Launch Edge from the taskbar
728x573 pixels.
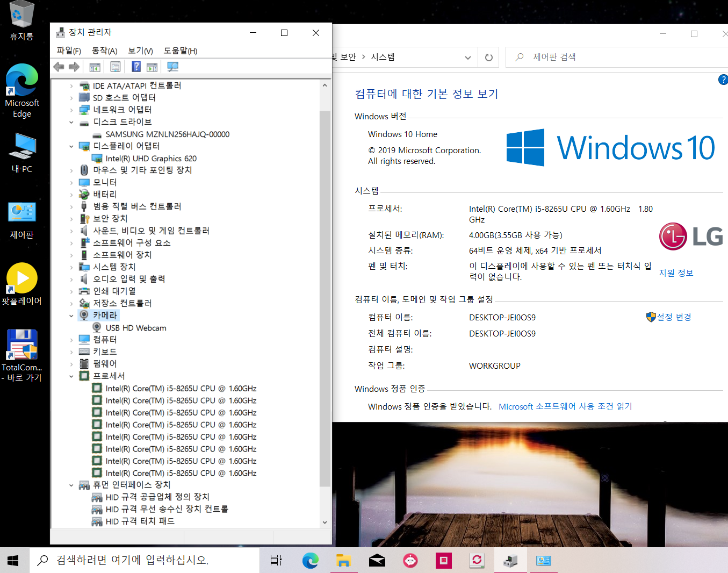pyautogui.click(x=310, y=561)
